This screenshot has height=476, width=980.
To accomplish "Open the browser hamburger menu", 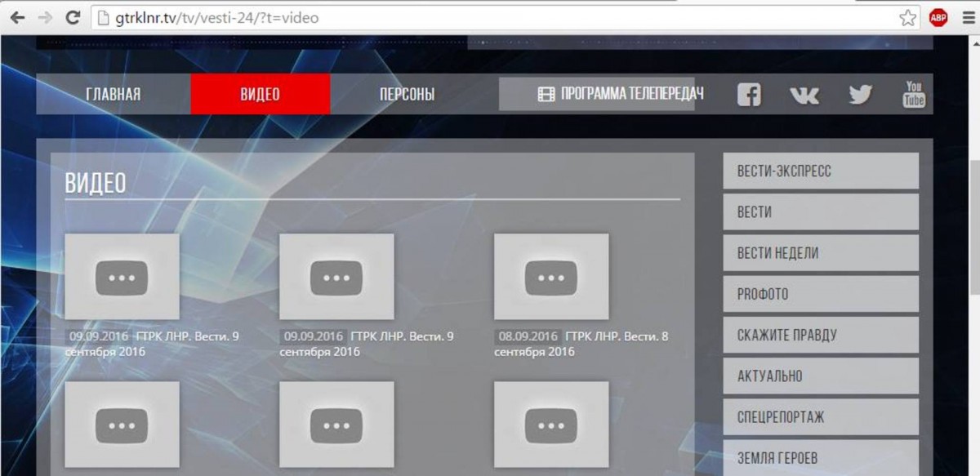I will (967, 16).
